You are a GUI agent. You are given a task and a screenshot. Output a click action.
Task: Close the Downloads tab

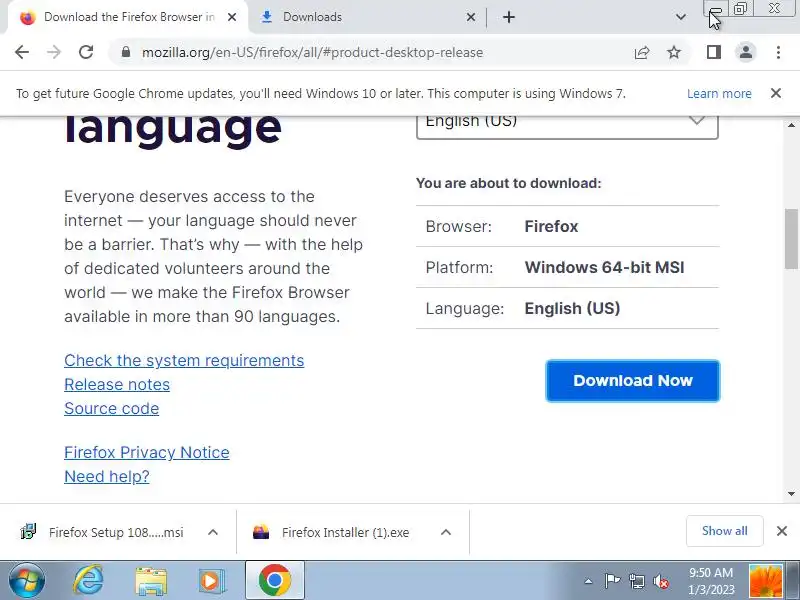[470, 17]
